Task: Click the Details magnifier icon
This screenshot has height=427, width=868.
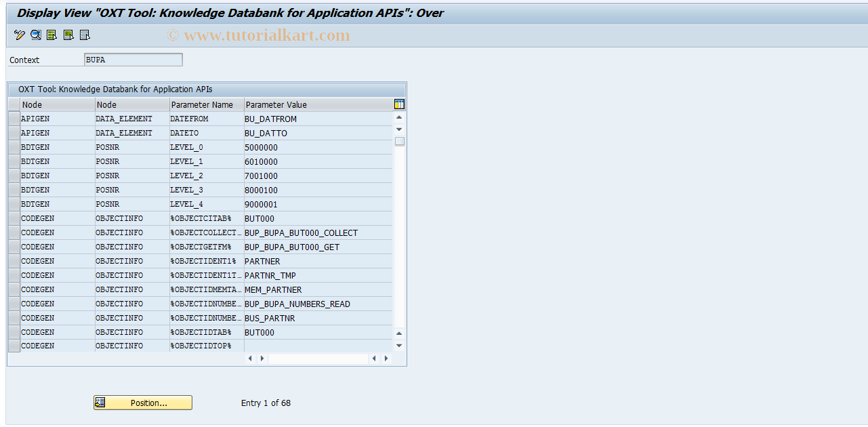Action: tap(35, 35)
